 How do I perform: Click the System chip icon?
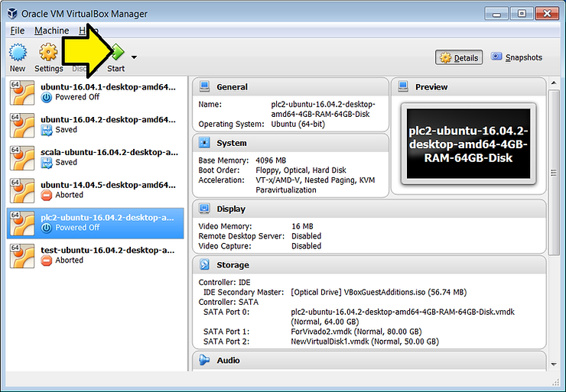point(204,143)
